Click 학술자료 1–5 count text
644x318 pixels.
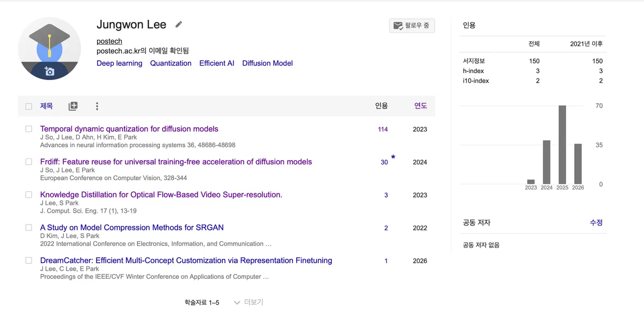pos(202,302)
